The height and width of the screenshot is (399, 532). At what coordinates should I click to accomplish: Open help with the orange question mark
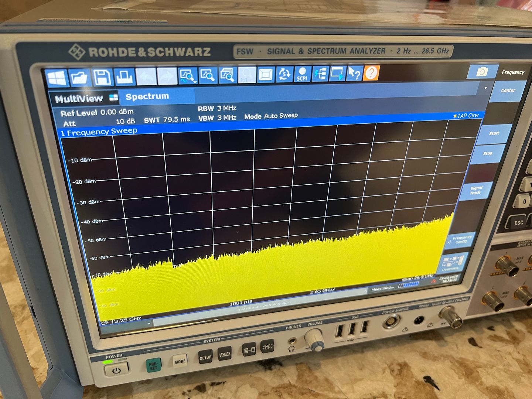click(x=371, y=72)
